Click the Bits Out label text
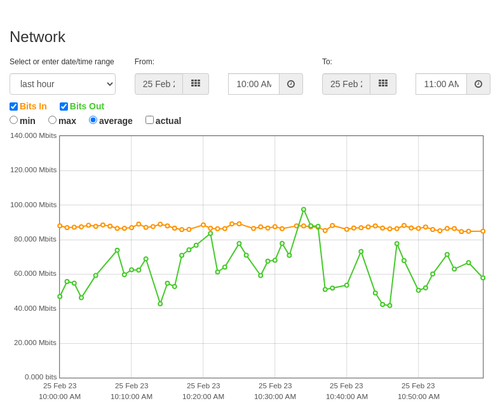Image resolution: width=500 pixels, height=403 pixels. tap(87, 106)
